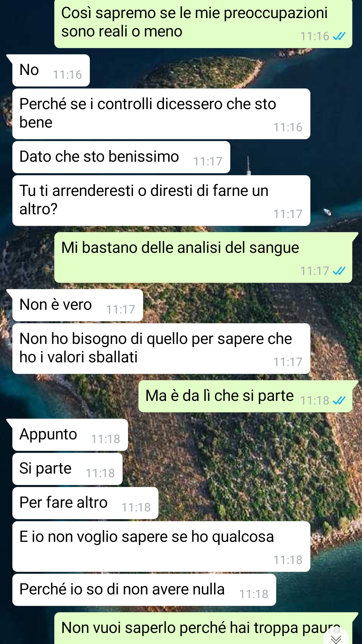The width and height of the screenshot is (362, 644).
Task: Tap the 'Per fare altro' message
Action: pos(85,503)
